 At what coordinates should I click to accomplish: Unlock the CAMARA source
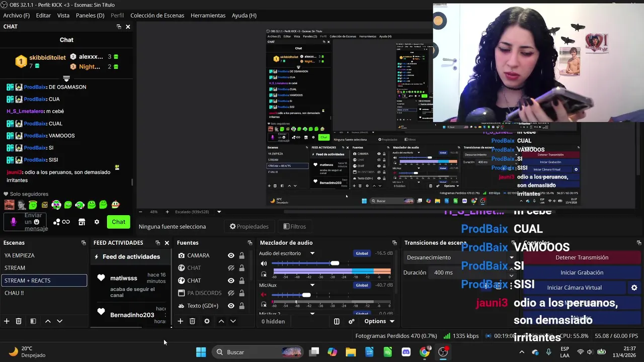(242, 255)
